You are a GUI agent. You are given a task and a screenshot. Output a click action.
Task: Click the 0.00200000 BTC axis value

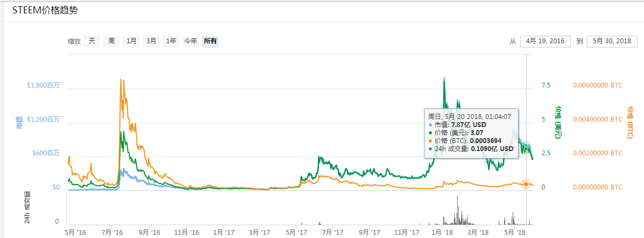point(598,153)
